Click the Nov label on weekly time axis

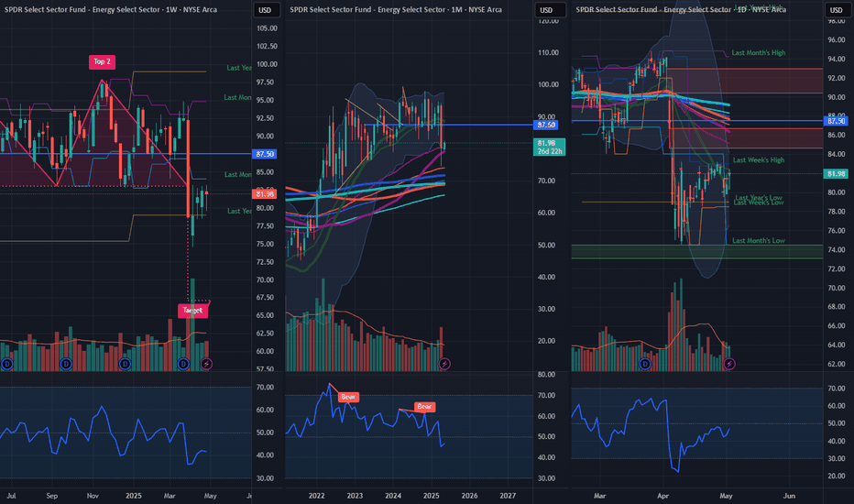(93, 496)
